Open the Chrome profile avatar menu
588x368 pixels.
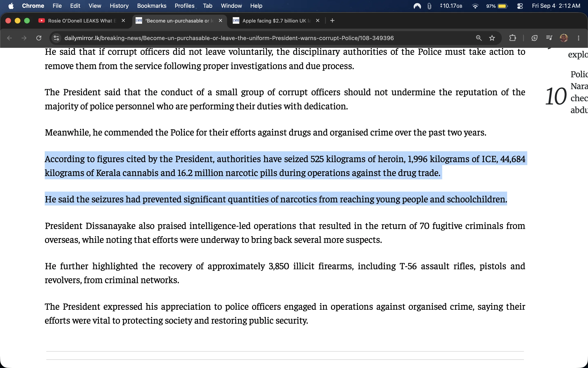(564, 38)
